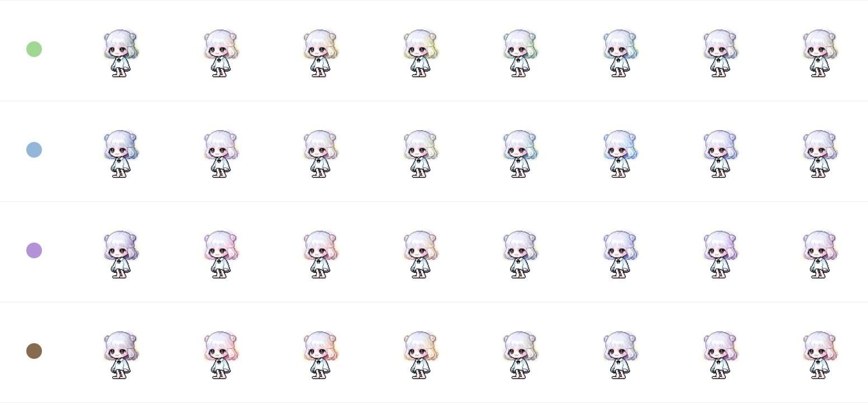Choose third character in brown row

point(320,355)
